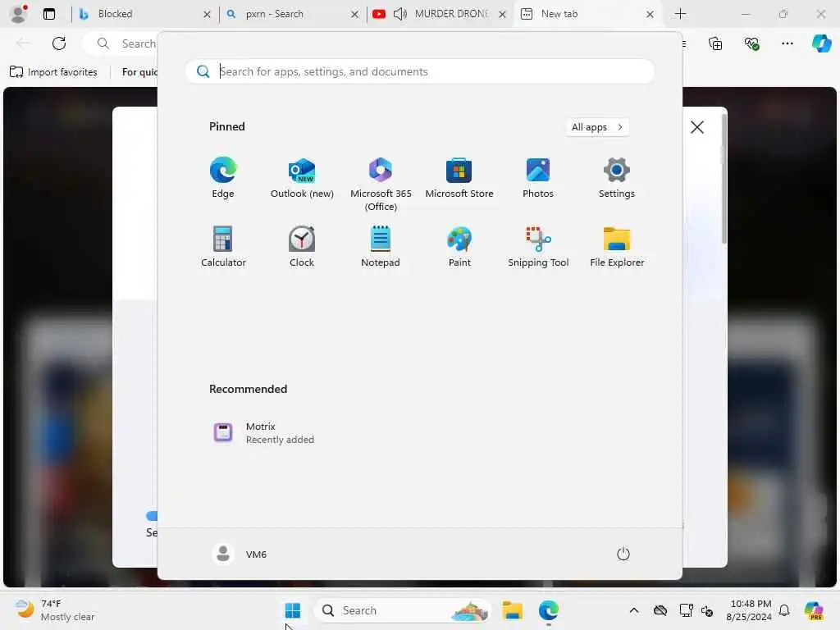Mute the MURDER DRONE tab audio
The image size is (840, 630).
(400, 14)
